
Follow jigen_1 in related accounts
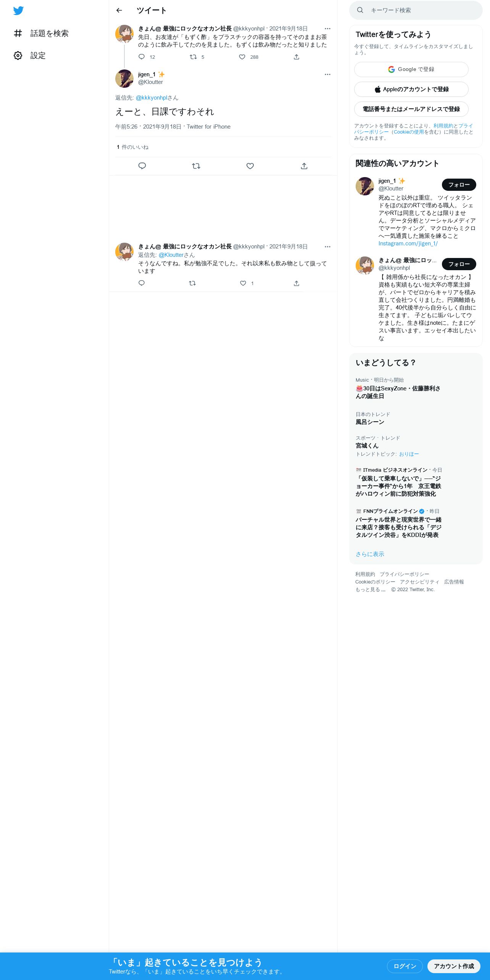[459, 185]
